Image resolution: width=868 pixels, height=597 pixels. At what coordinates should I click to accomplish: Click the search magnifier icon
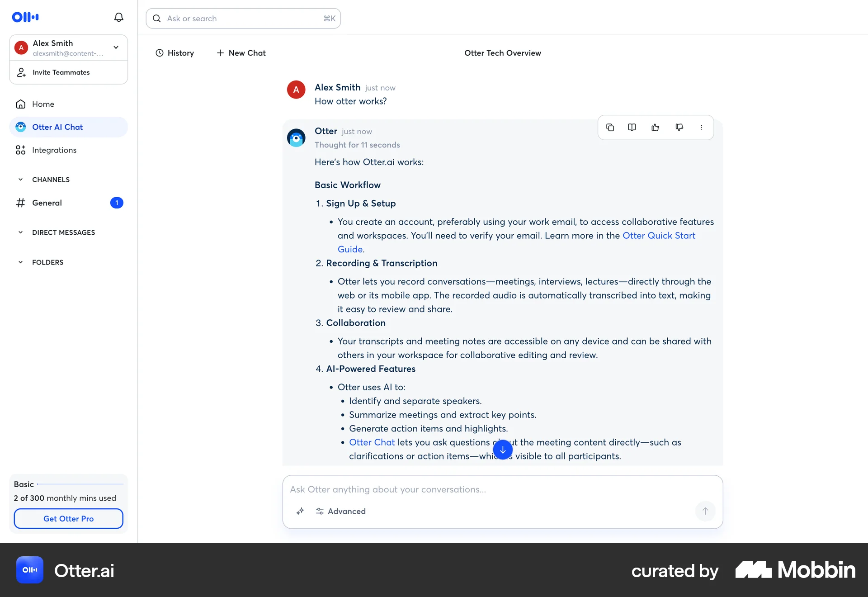157,19
